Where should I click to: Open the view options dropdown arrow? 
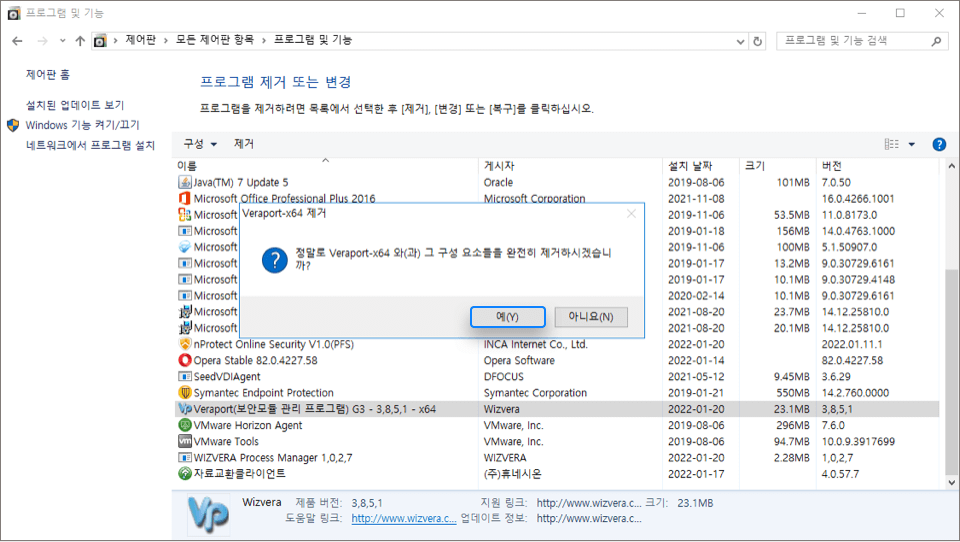pyautogui.click(x=912, y=144)
